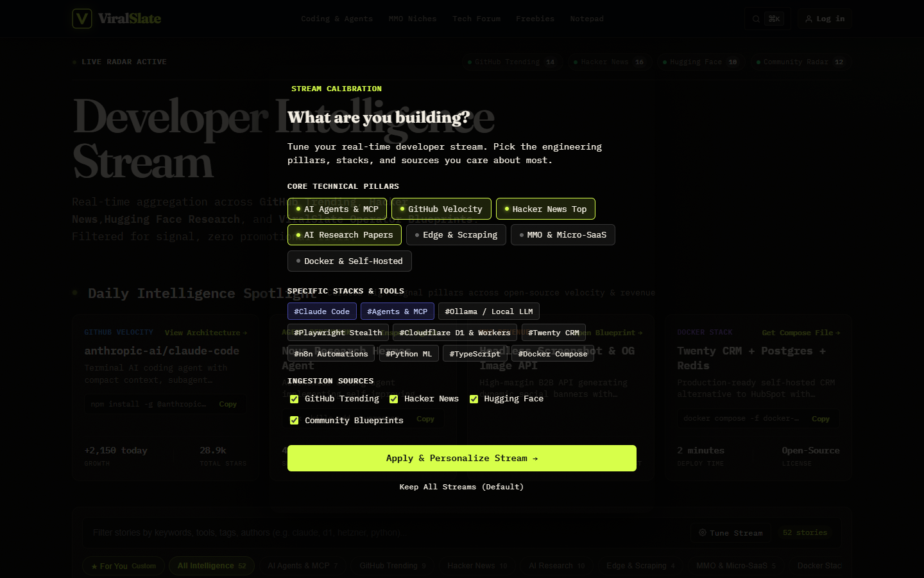Click the ViralSlate logo icon
Screen dimensions: 924x578
(82, 19)
